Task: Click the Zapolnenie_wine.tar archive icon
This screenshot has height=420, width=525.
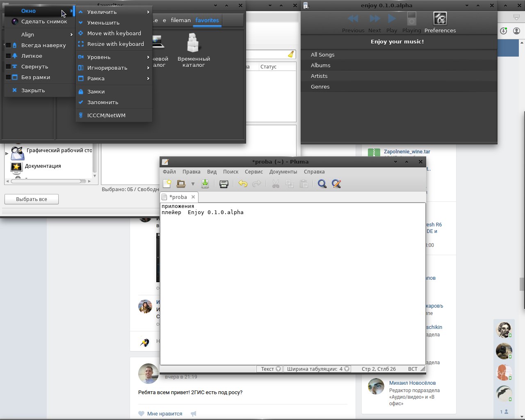Action: [374, 153]
